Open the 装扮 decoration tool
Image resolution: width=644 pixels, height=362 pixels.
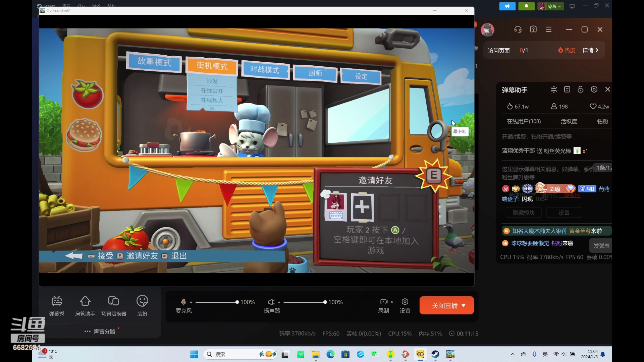pos(142,306)
